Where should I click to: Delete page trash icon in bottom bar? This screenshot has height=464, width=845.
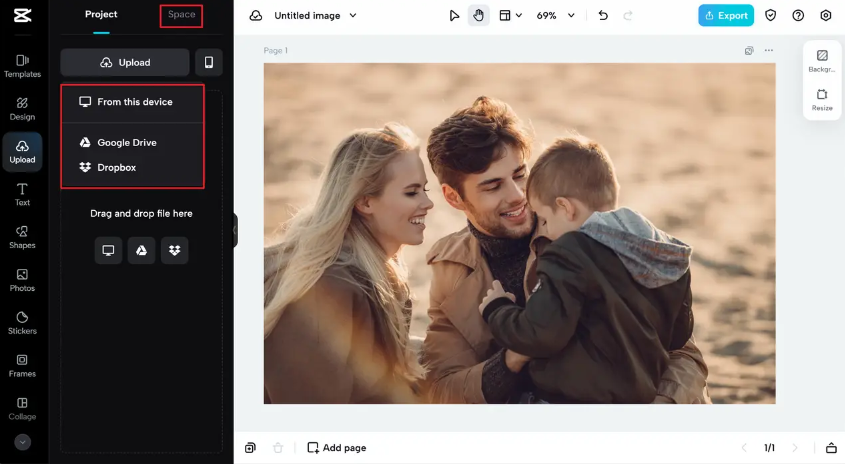point(278,448)
